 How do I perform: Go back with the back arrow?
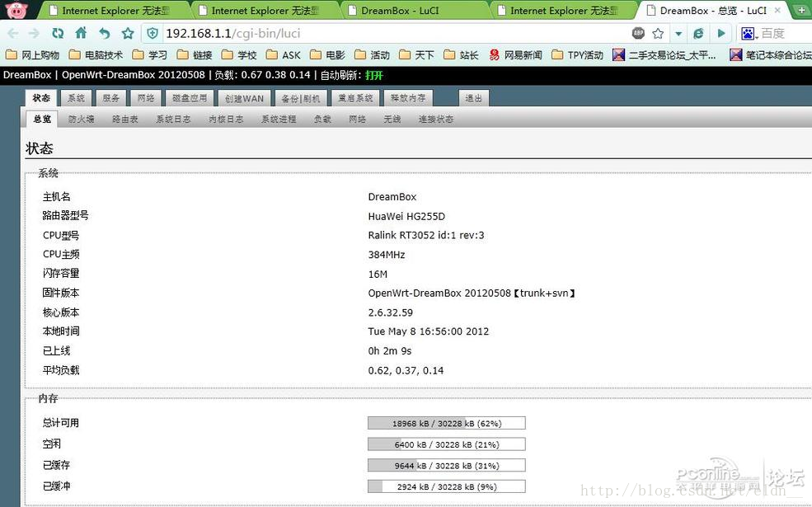click(x=13, y=34)
